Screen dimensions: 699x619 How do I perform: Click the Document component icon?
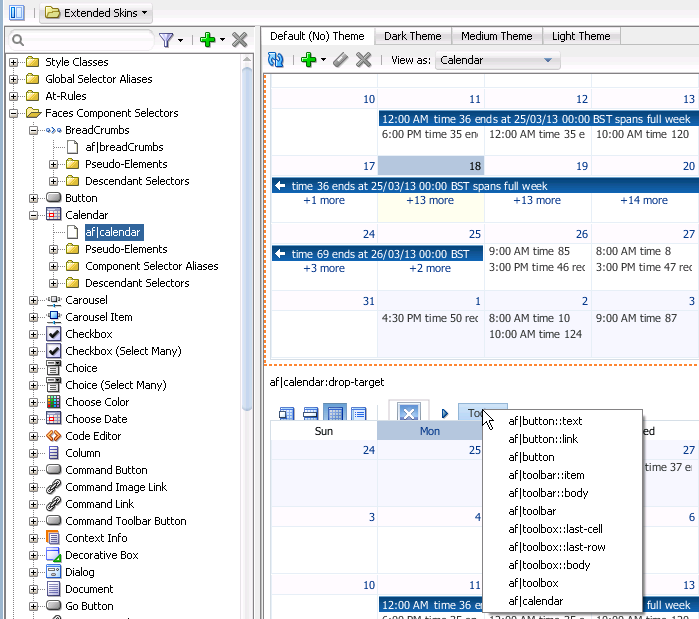(x=53, y=589)
